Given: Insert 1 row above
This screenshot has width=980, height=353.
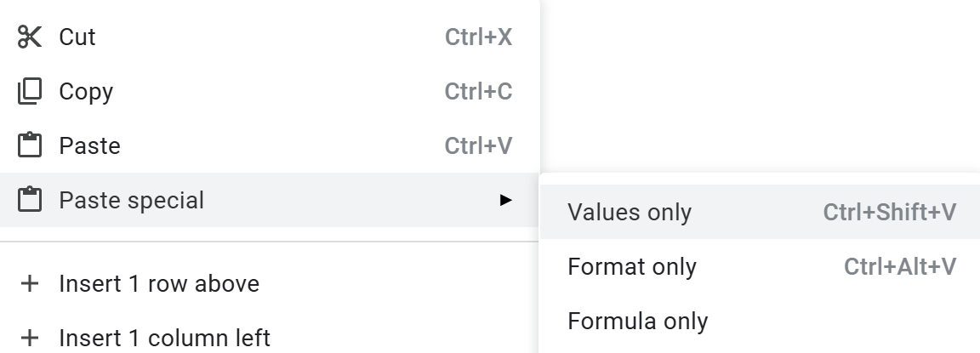Looking at the screenshot, I should [159, 283].
